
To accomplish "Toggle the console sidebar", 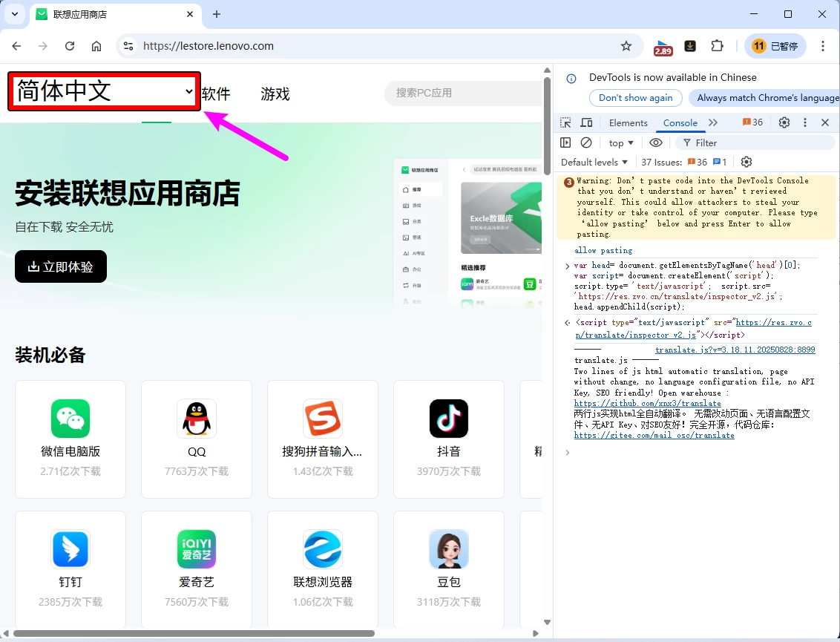I will (565, 143).
